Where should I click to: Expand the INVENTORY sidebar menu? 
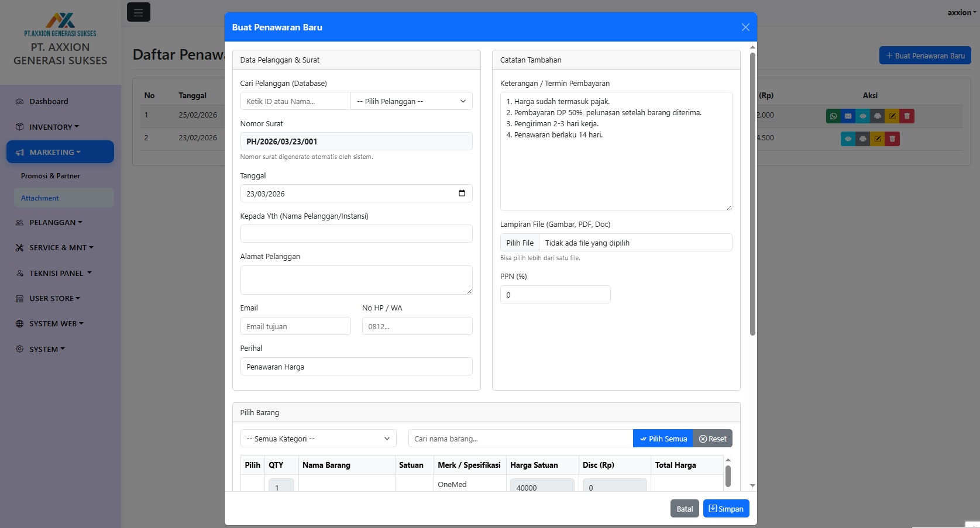coord(60,127)
